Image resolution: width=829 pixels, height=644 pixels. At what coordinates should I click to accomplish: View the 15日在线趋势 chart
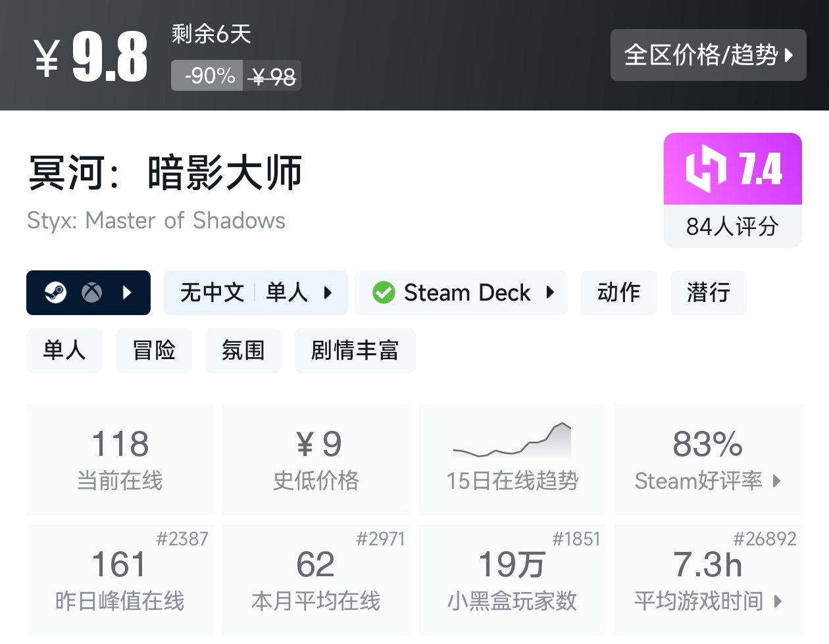pos(512,459)
